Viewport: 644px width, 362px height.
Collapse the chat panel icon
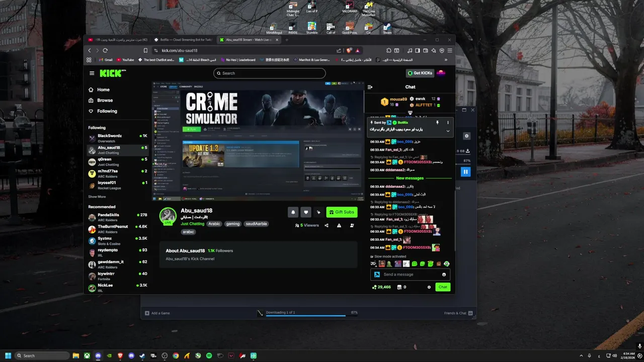(370, 87)
